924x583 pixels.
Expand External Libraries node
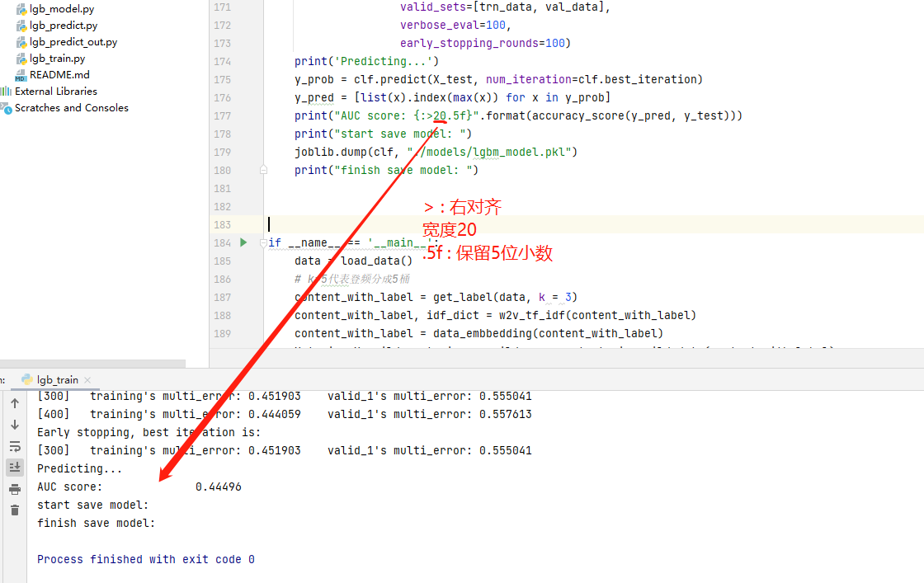(56, 92)
